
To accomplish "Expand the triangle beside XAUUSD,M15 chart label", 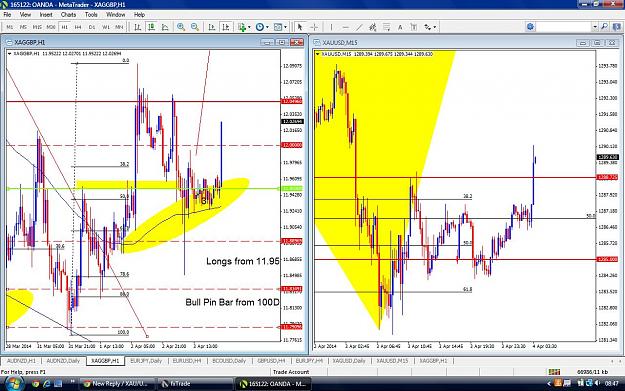I will (318, 54).
